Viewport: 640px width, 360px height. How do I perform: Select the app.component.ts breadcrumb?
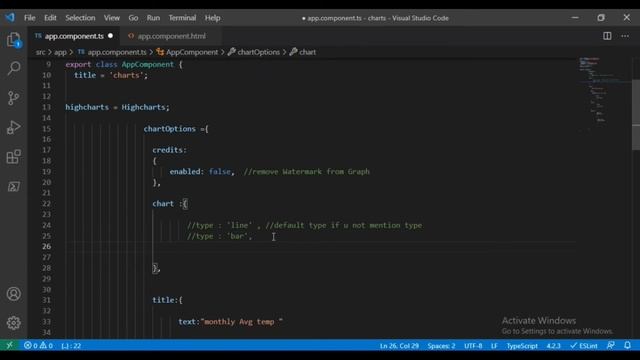point(112,52)
